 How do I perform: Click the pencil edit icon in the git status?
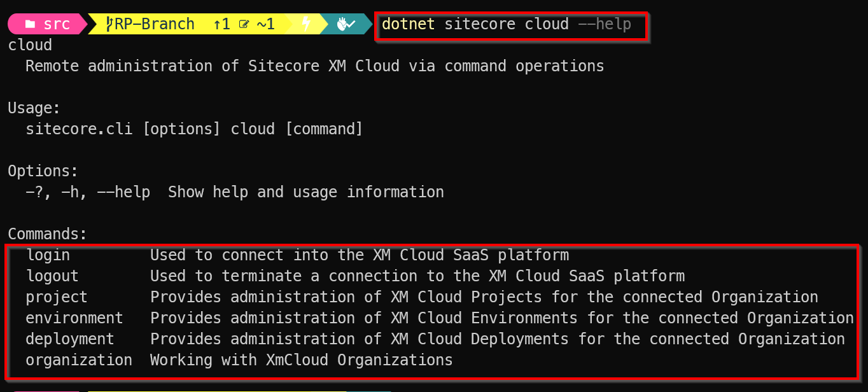[244, 25]
